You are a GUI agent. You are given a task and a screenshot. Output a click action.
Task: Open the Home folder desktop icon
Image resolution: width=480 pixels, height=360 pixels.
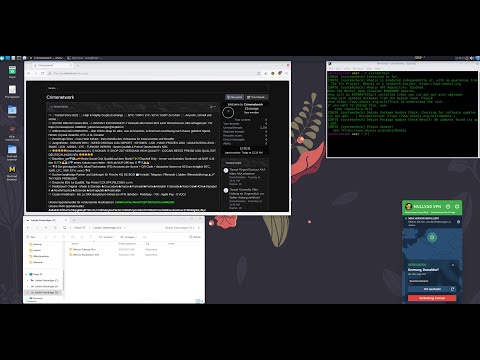(12, 111)
